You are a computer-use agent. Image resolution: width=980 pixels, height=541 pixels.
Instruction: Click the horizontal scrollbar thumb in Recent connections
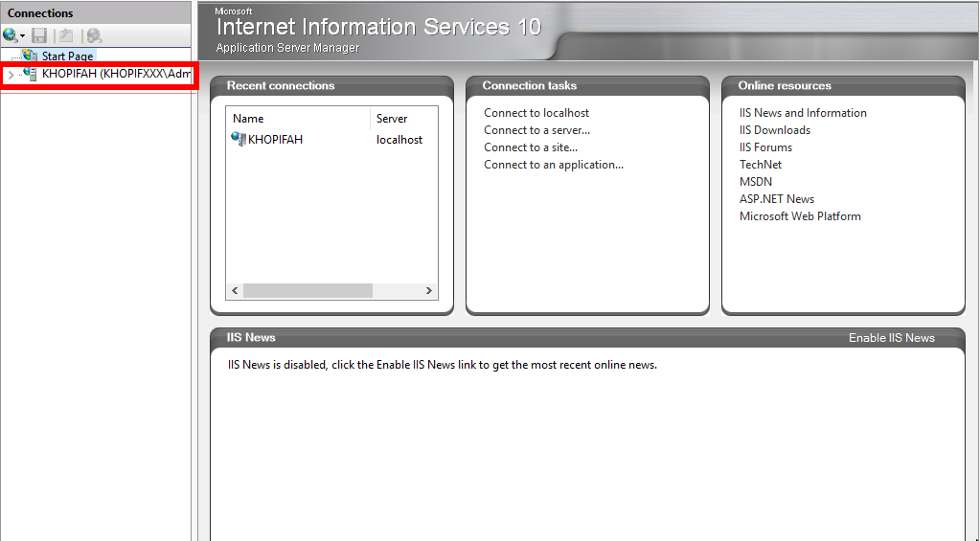click(308, 290)
